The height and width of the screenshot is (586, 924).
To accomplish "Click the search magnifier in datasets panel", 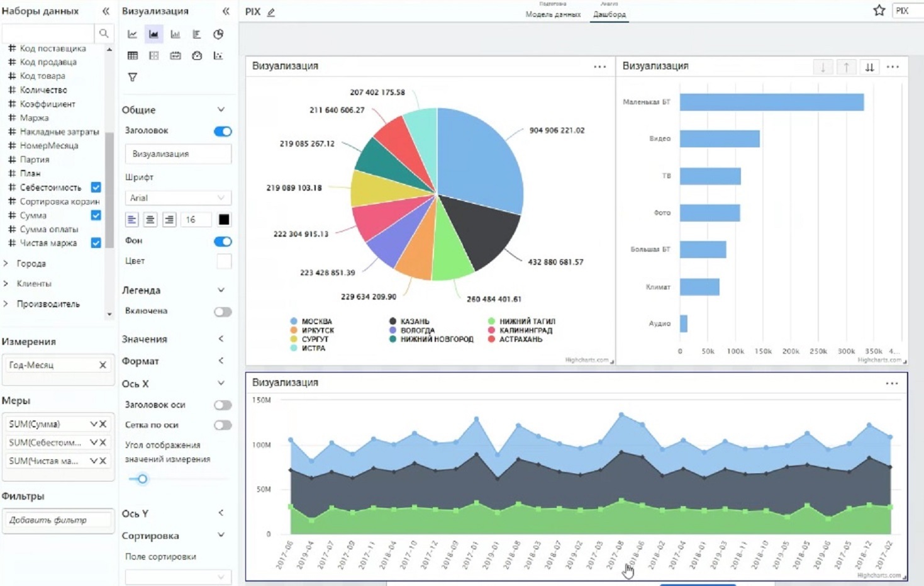I will point(103,33).
